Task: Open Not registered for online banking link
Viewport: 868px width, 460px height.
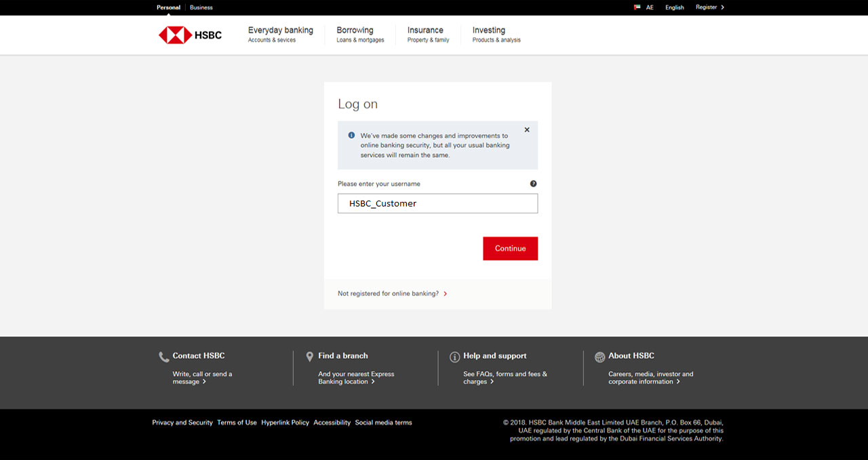Action: [388, 294]
